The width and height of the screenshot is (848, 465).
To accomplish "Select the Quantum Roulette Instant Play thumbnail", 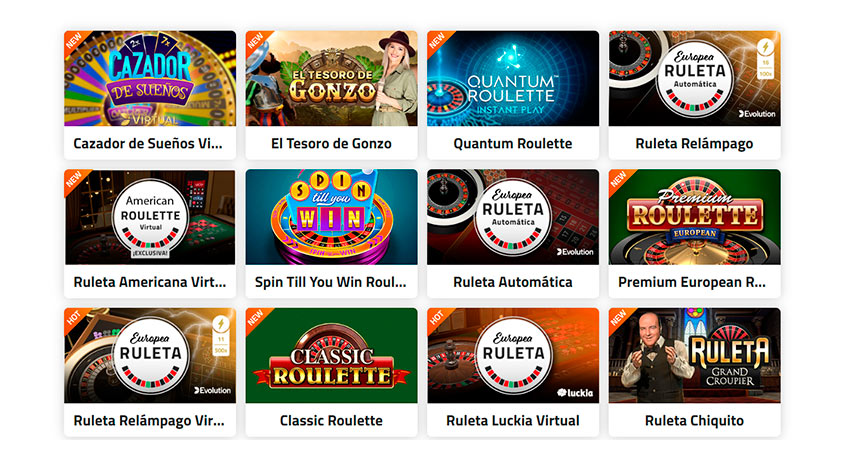I will coord(513,78).
